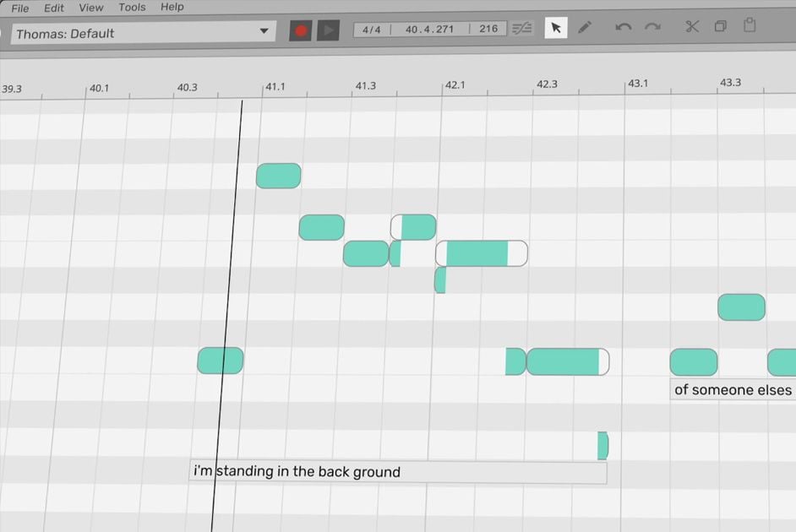Select the highest note just after marker 41.1
The height and width of the screenshot is (532, 796).
tap(278, 176)
